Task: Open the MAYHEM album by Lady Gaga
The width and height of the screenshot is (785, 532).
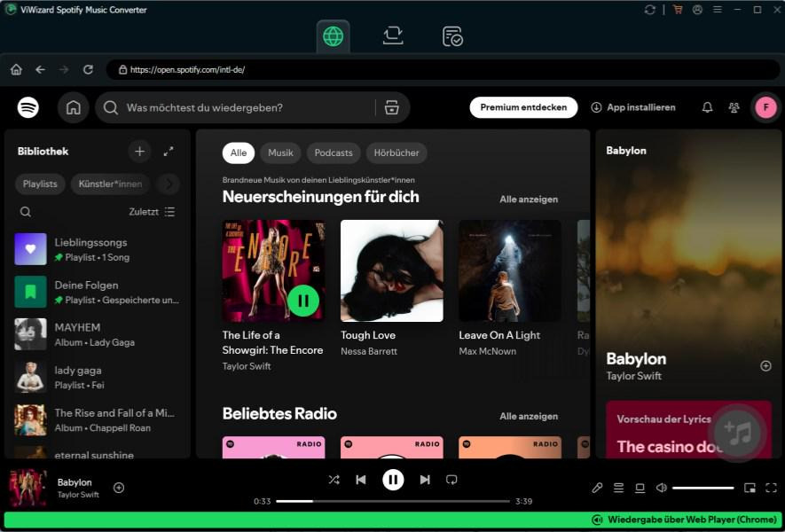Action: pos(98,334)
